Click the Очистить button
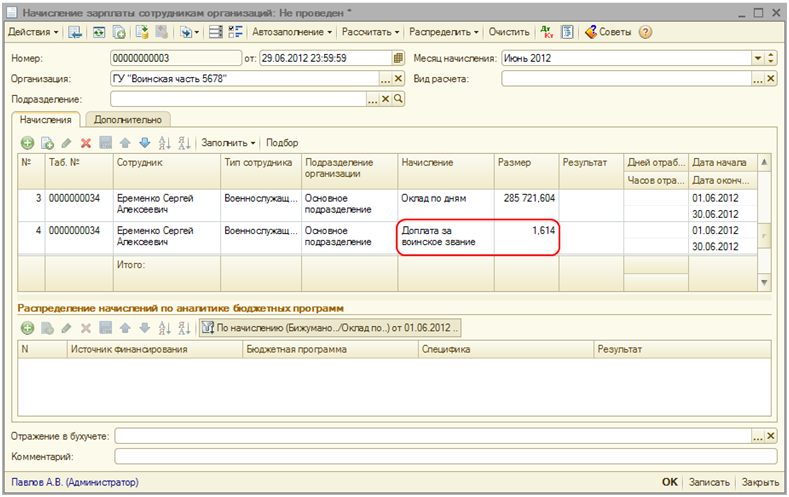Image resolution: width=789 pixels, height=497 pixels. coord(509,32)
